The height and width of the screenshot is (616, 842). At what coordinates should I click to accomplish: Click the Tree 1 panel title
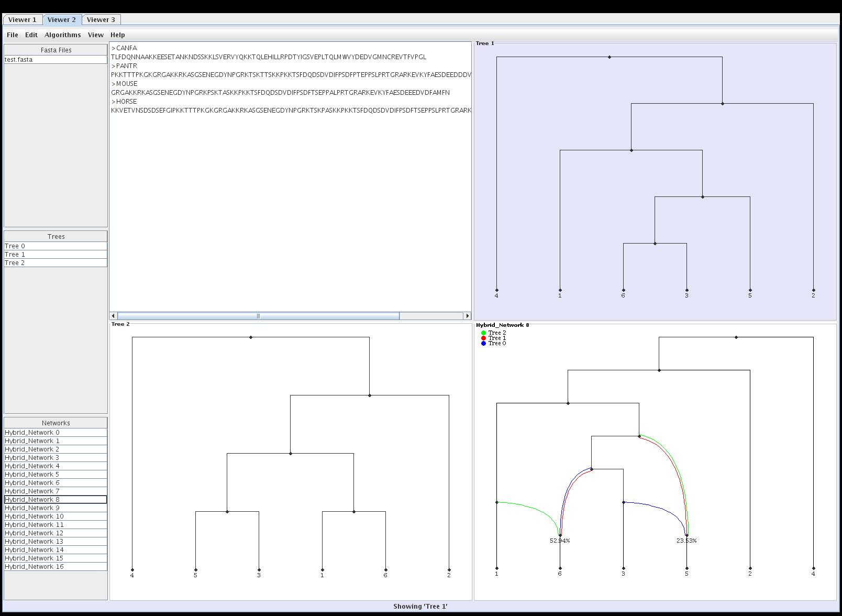(485, 43)
